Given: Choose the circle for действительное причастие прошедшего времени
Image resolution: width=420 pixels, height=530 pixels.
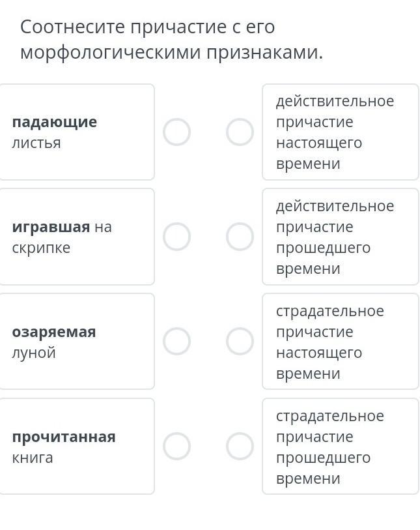Looking at the screenshot, I should click(240, 237).
